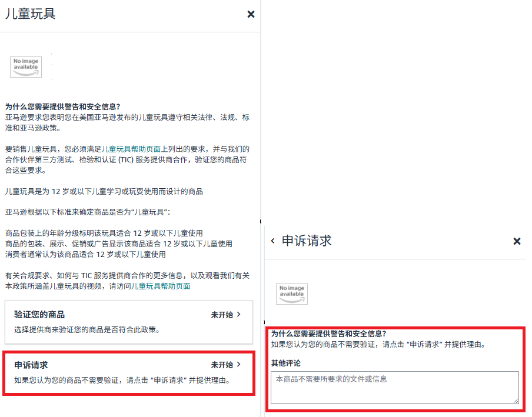The width and height of the screenshot is (532, 417).
Task: Click the No image thumbnail in 儿童玩具 panel
Action: (26, 67)
